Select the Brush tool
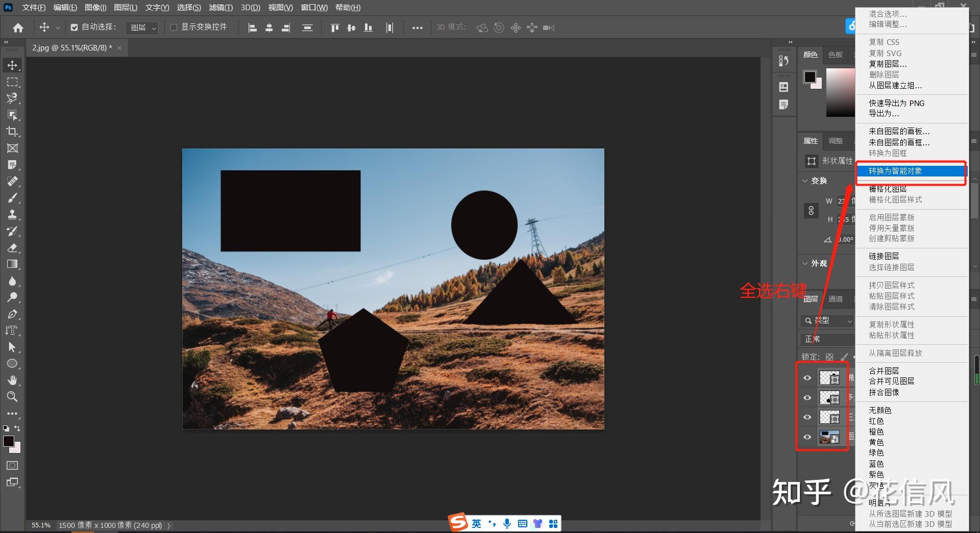 click(x=12, y=198)
